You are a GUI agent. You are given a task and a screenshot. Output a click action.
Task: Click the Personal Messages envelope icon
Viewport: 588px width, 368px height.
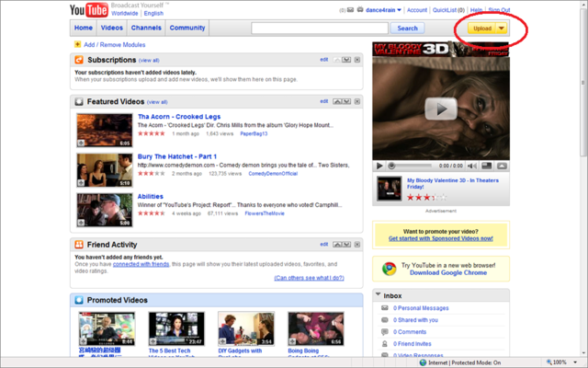[384, 308]
